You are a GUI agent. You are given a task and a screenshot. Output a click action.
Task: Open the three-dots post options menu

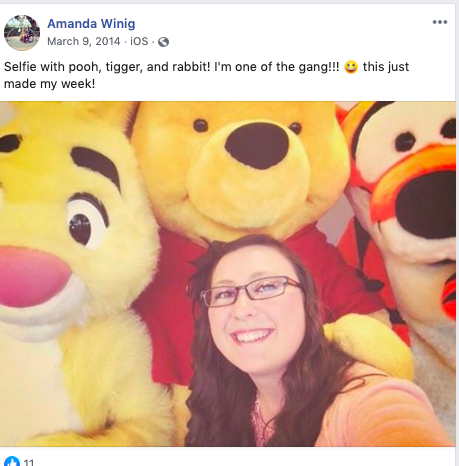click(440, 22)
